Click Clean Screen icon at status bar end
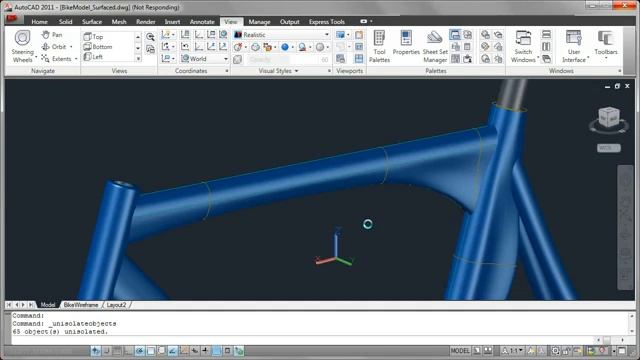The image size is (640, 360). pos(622,351)
